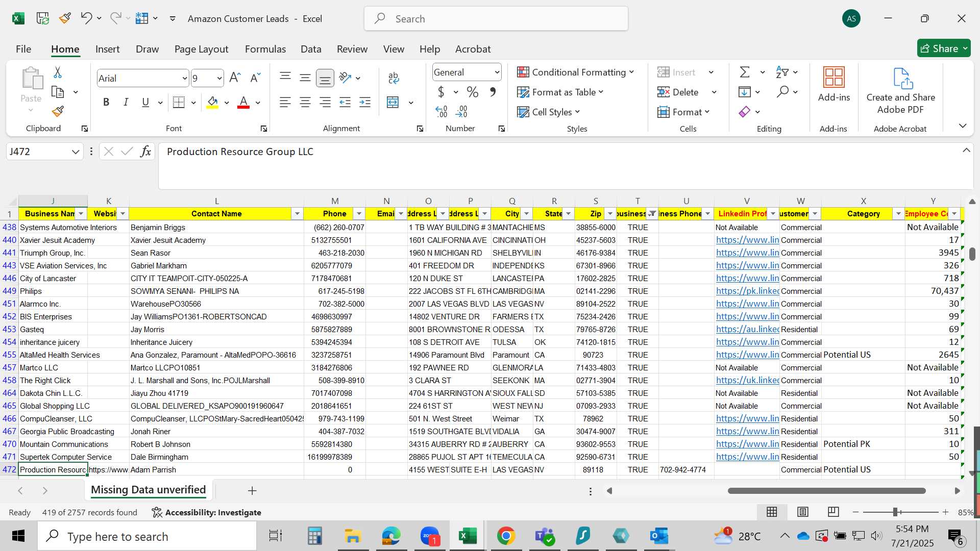Add a new sheet with plus button
980x551 pixels.
click(252, 490)
